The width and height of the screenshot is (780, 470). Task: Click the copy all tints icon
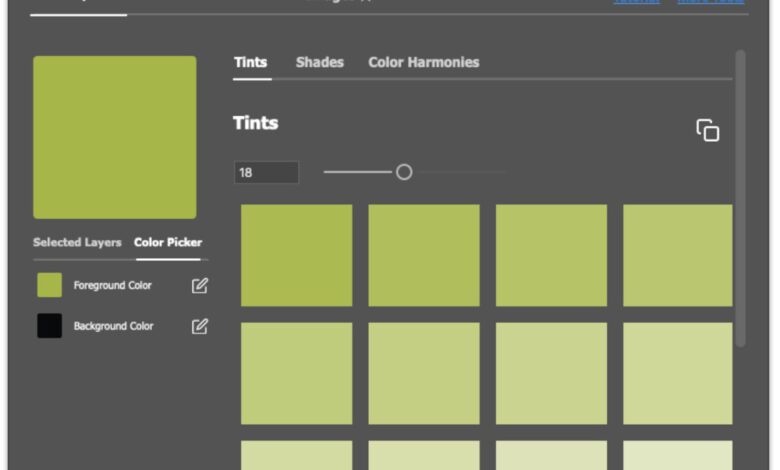tap(708, 131)
